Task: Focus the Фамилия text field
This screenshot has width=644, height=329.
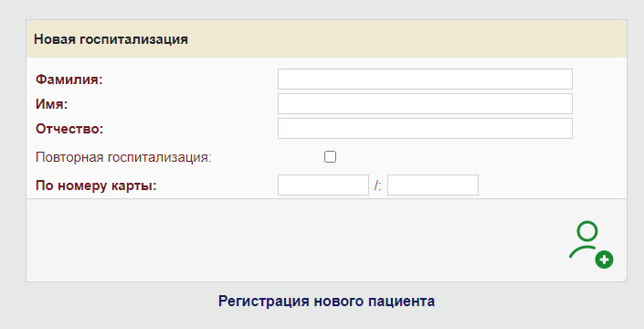Action: (x=425, y=79)
